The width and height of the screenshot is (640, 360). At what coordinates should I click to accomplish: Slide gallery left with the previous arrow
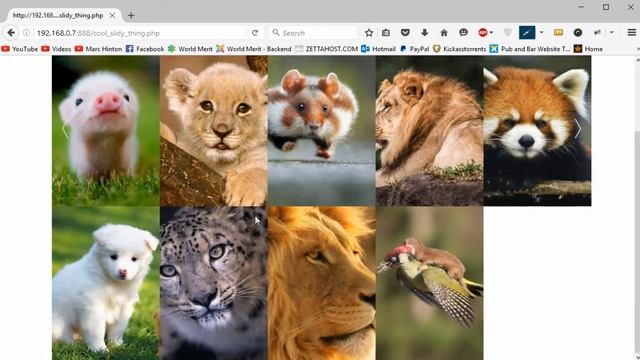click(x=64, y=130)
